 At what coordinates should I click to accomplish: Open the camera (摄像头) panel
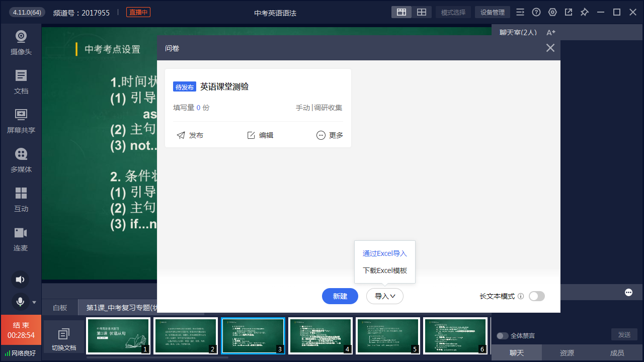pyautogui.click(x=21, y=43)
